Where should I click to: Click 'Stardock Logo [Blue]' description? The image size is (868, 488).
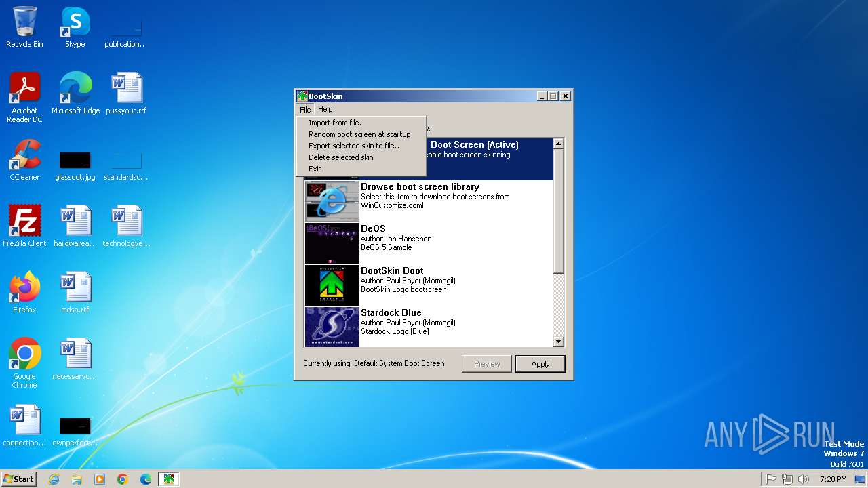point(395,331)
